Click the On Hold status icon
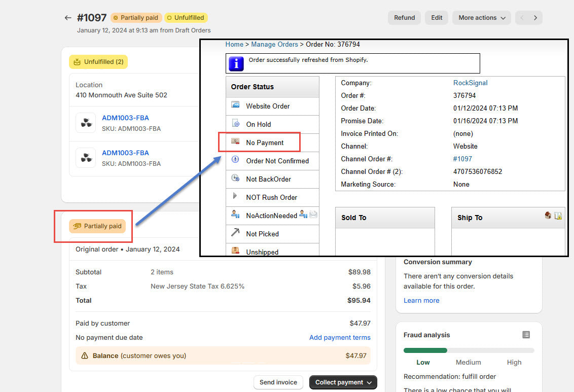Screen dimensions: 574x392 235,124
